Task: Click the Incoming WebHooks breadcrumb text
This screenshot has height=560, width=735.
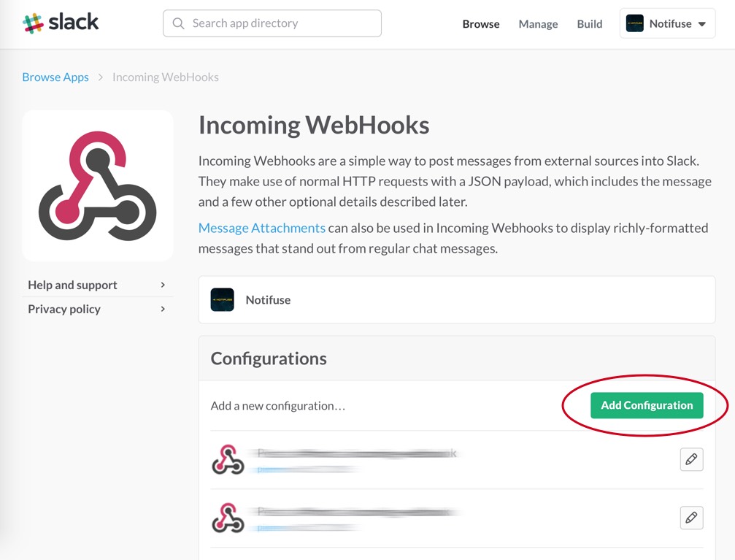Action: point(166,77)
